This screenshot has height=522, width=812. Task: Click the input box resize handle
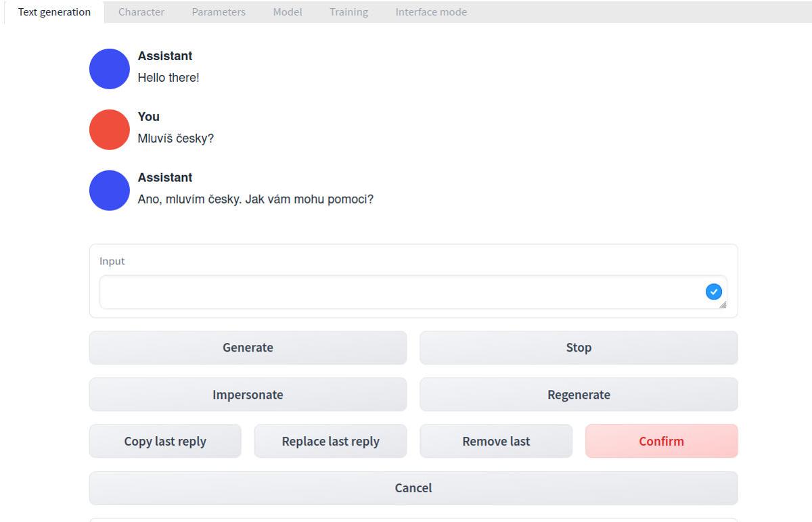pyautogui.click(x=723, y=305)
